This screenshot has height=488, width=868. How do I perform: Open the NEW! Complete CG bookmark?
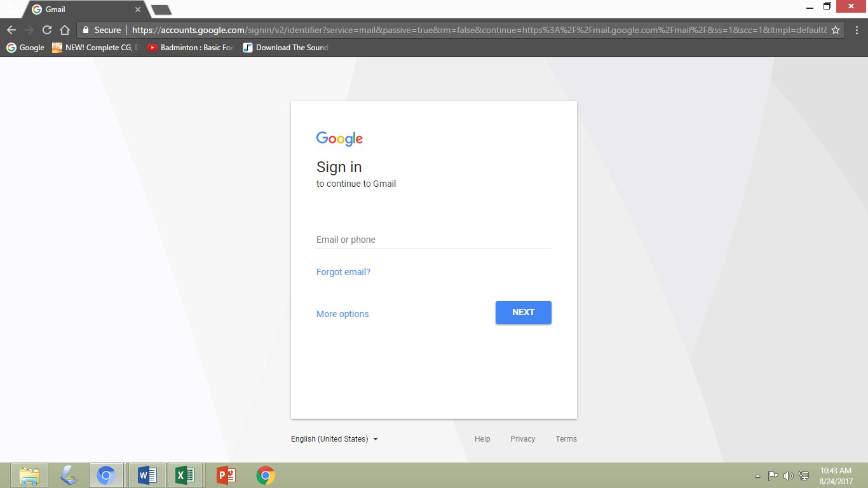(x=95, y=48)
